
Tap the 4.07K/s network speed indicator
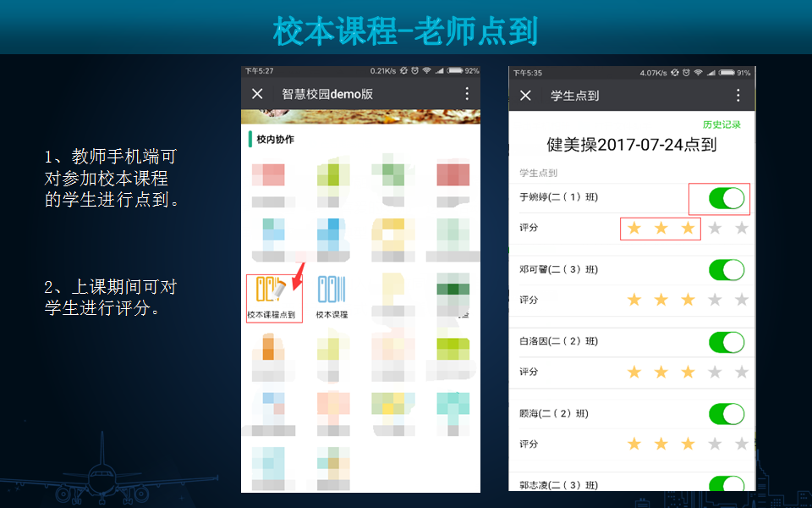point(654,73)
